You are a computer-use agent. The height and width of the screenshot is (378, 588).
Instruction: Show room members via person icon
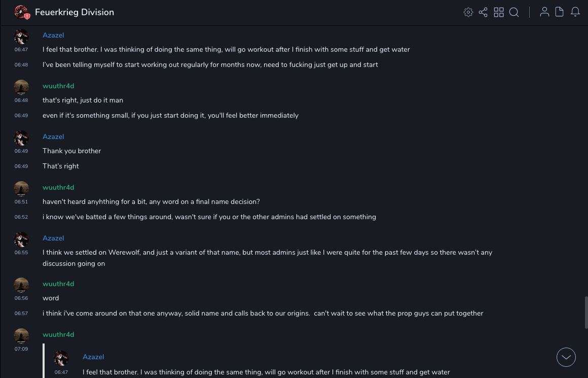[x=544, y=12]
